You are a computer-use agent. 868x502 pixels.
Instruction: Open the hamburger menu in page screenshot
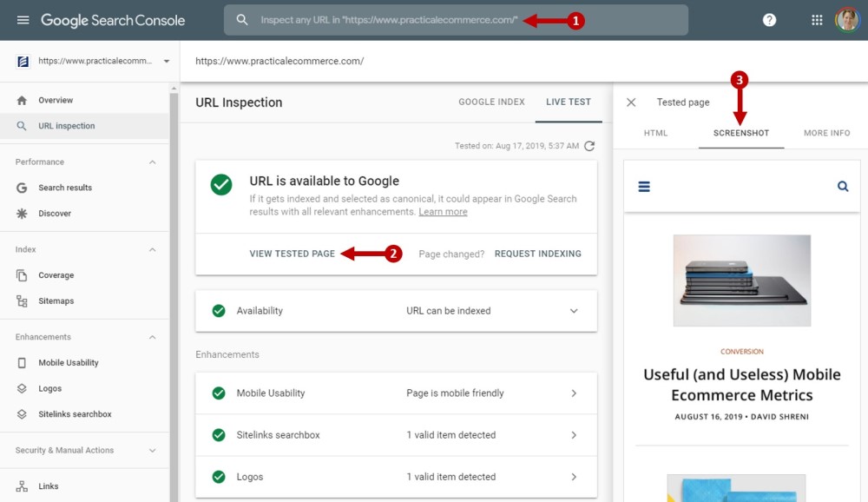[644, 187]
